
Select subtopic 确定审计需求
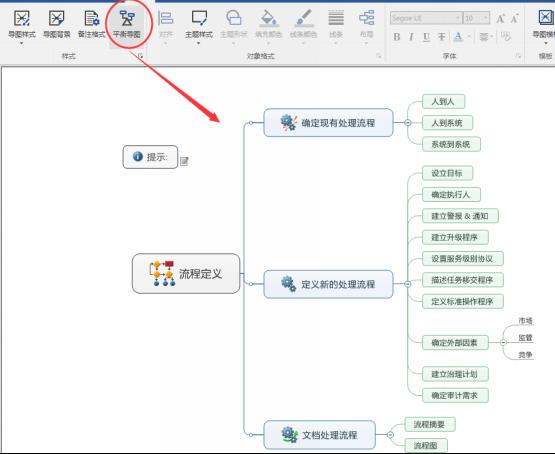[x=455, y=395]
